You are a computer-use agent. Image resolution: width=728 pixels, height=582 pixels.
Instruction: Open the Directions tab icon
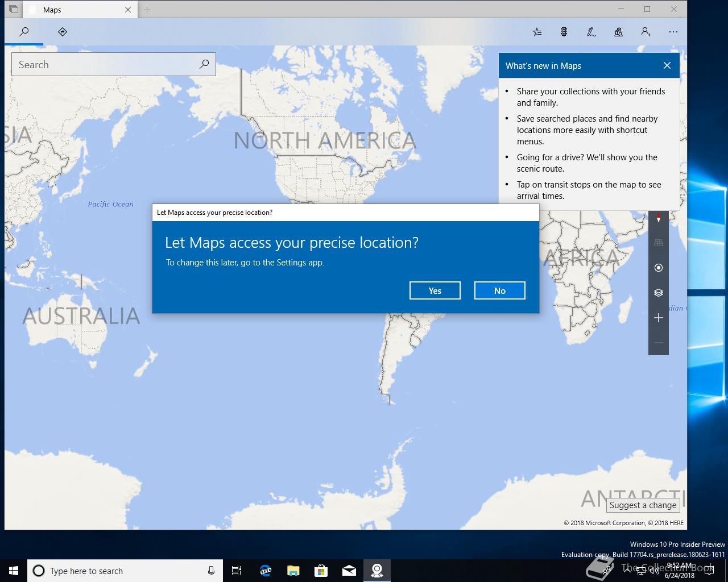point(63,32)
